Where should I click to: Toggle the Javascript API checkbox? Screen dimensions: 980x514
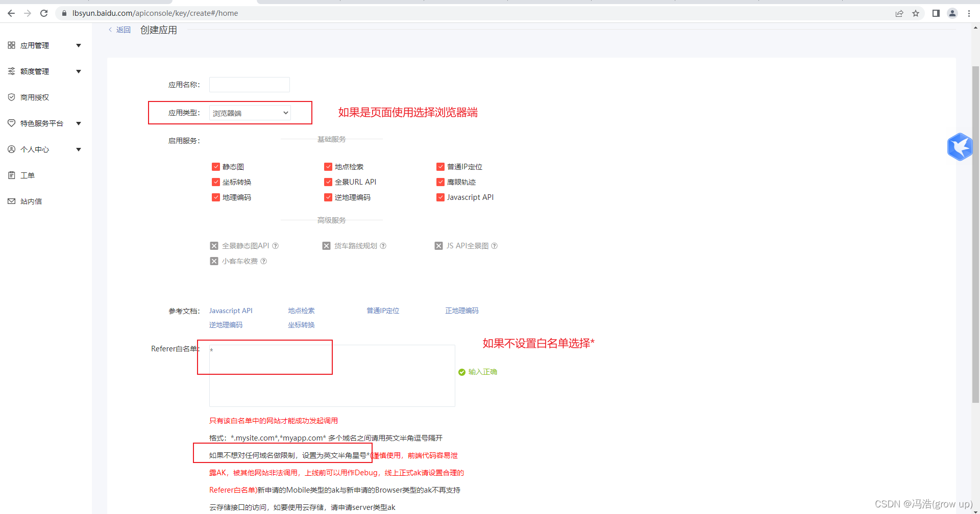coord(440,197)
